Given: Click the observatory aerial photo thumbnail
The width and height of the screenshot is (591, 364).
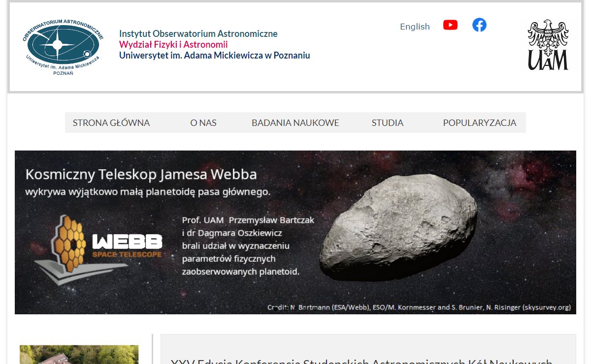Looking at the screenshot, I should tap(79, 355).
